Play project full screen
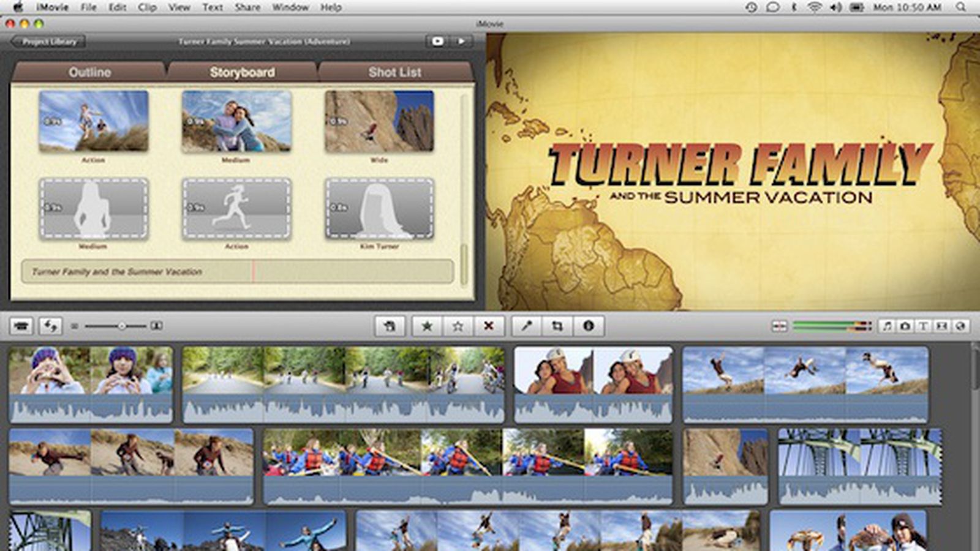This screenshot has height=551, width=980. [x=437, y=41]
